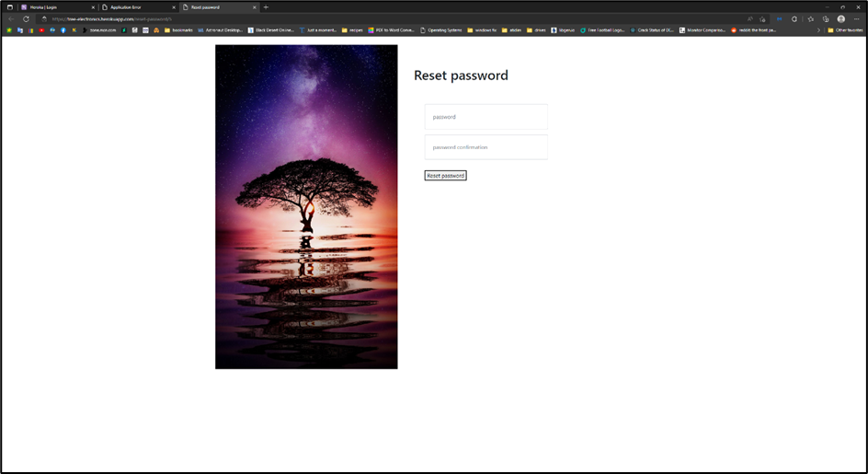Click the tree and galaxy image
The image size is (868, 474).
(306, 207)
